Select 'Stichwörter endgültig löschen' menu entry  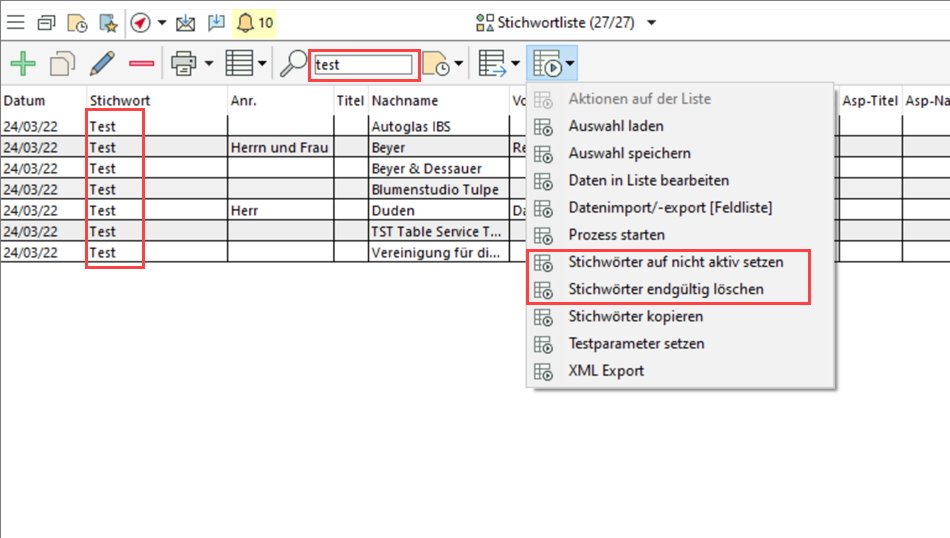click(x=665, y=289)
